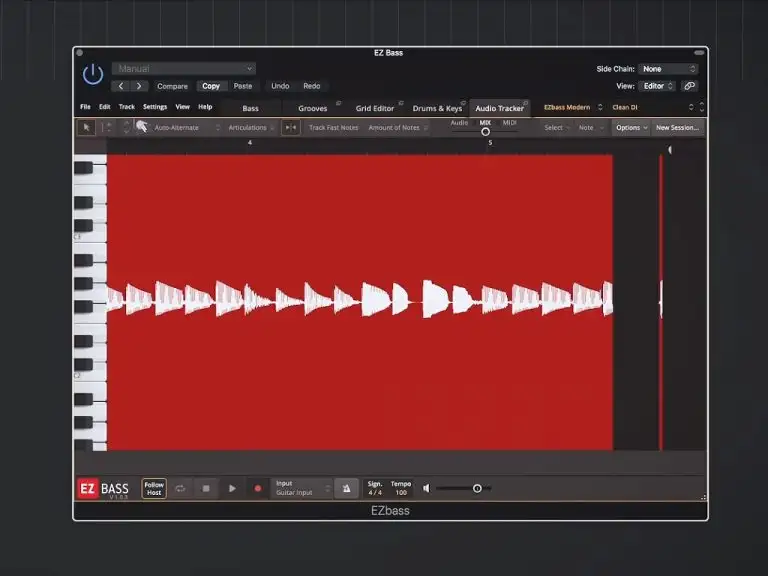
Task: Toggle the snap split icon
Action: [x=290, y=127]
